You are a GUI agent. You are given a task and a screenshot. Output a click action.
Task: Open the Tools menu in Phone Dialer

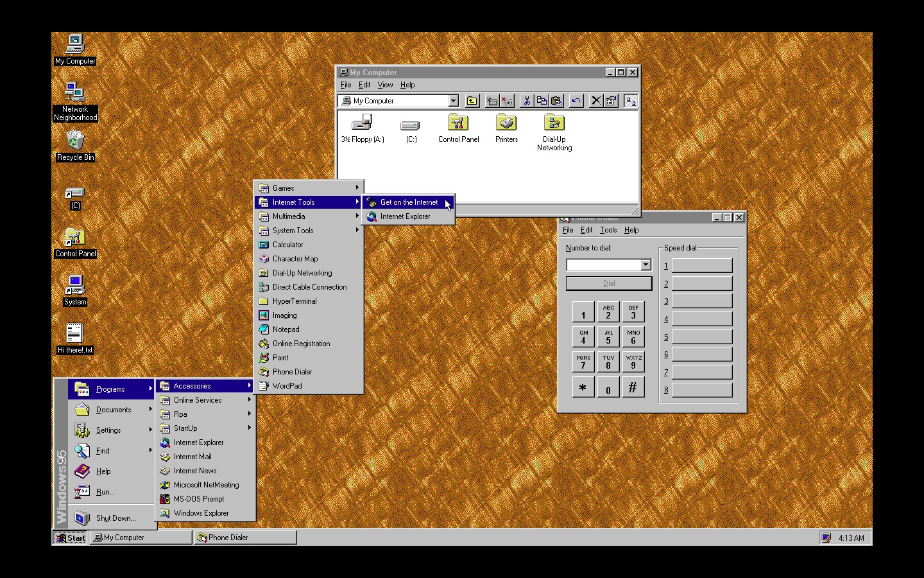[x=608, y=229]
